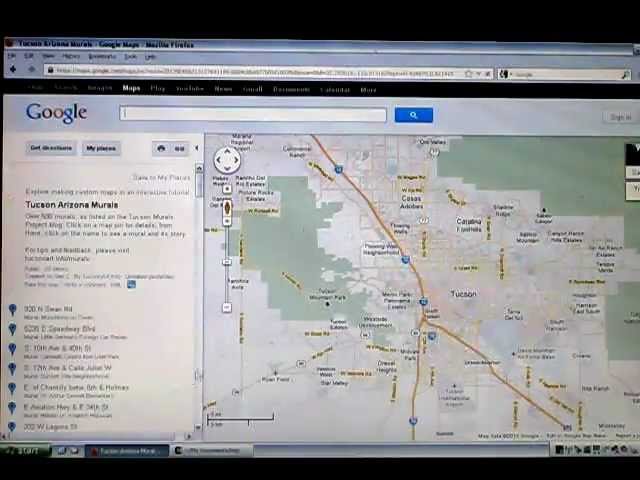The height and width of the screenshot is (480, 640).
Task: Select Gmail in Google top bar
Action: pos(253,89)
